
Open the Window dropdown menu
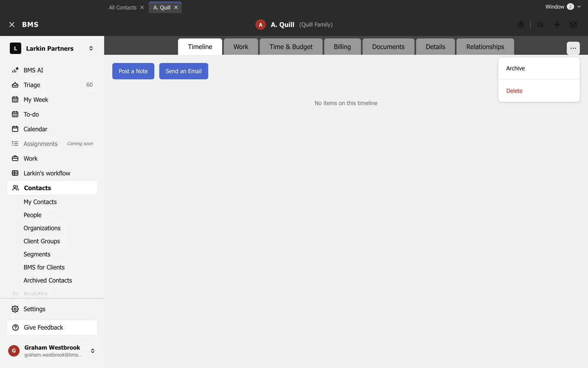tap(563, 7)
